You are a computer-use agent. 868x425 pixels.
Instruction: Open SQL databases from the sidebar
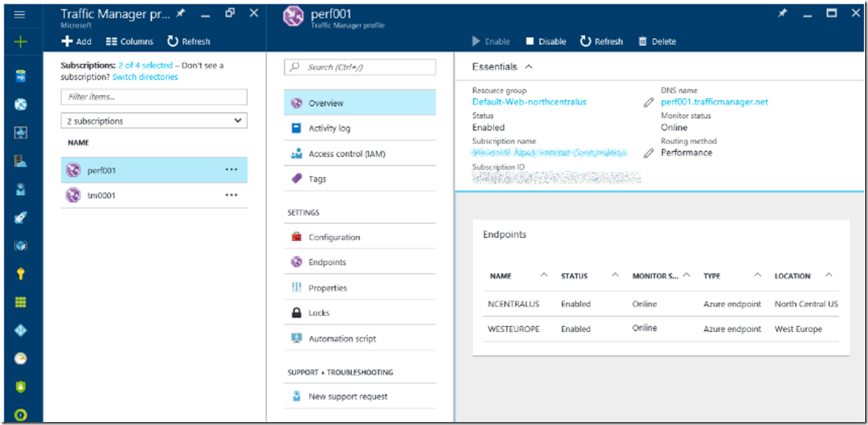pos(20,77)
